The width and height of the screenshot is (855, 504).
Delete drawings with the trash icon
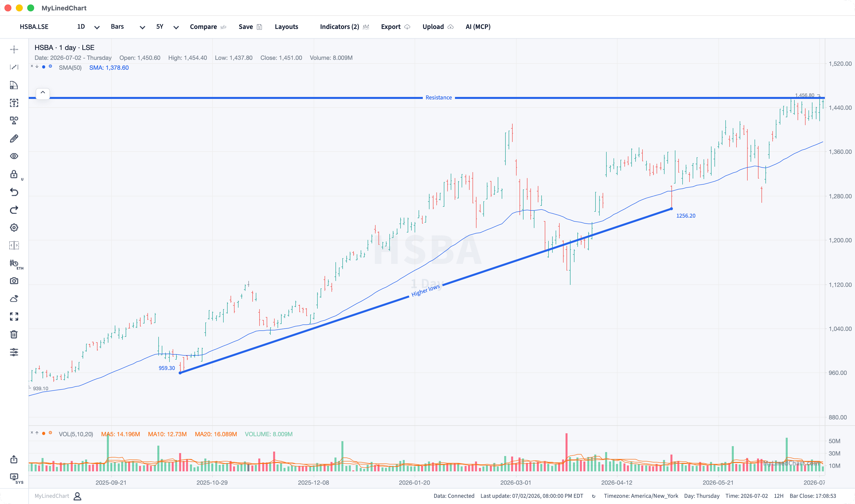14,335
